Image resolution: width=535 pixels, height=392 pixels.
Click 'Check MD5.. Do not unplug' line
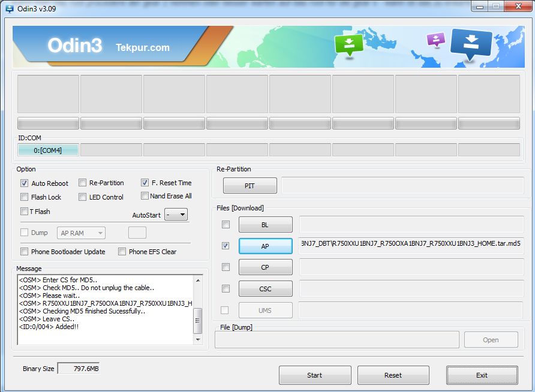pos(86,288)
